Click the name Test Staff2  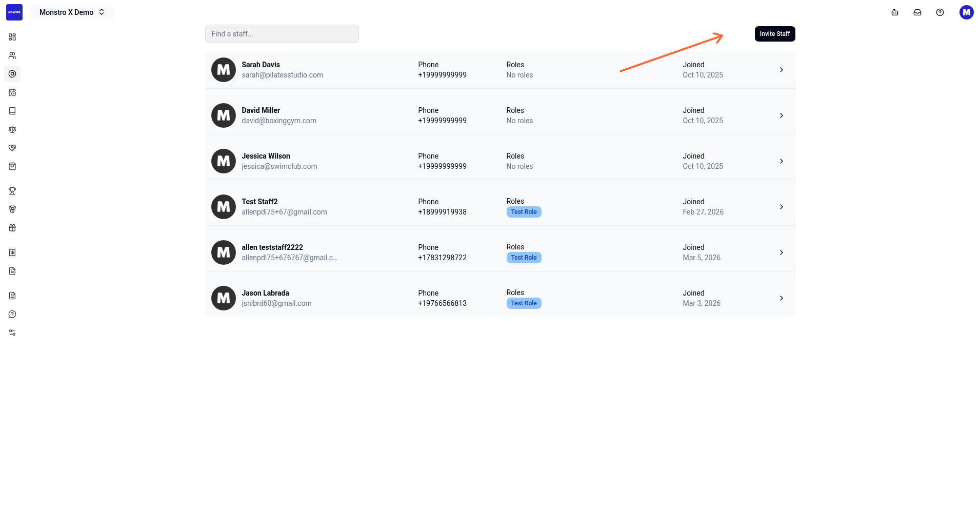[x=259, y=202]
